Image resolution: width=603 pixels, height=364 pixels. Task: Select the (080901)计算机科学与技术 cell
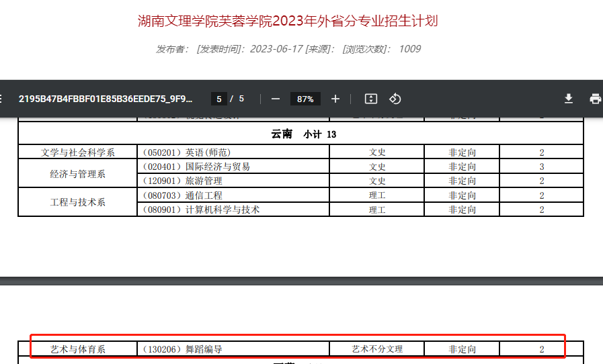pyautogui.click(x=233, y=210)
